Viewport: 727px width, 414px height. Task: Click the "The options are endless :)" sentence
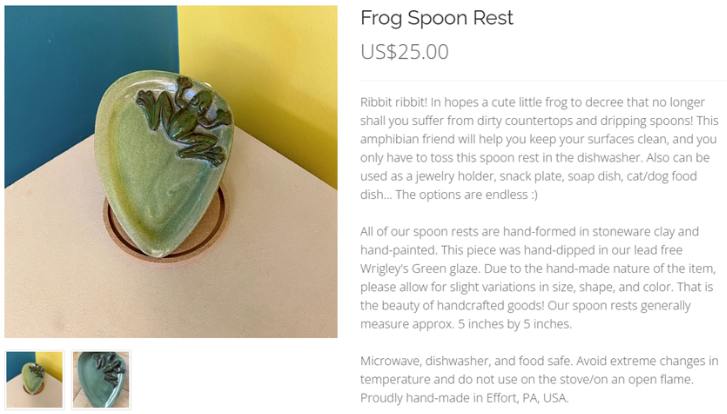pos(467,195)
